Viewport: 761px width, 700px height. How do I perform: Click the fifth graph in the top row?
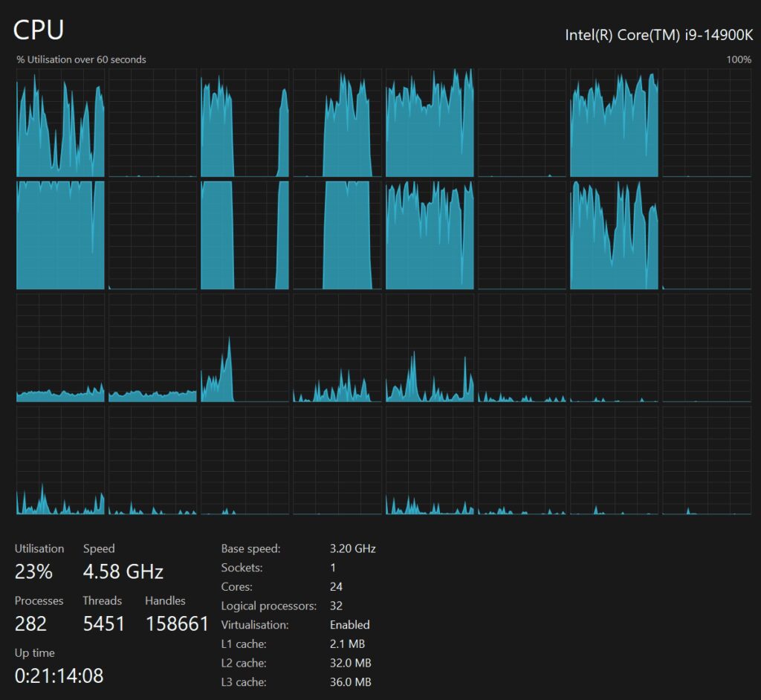point(430,123)
